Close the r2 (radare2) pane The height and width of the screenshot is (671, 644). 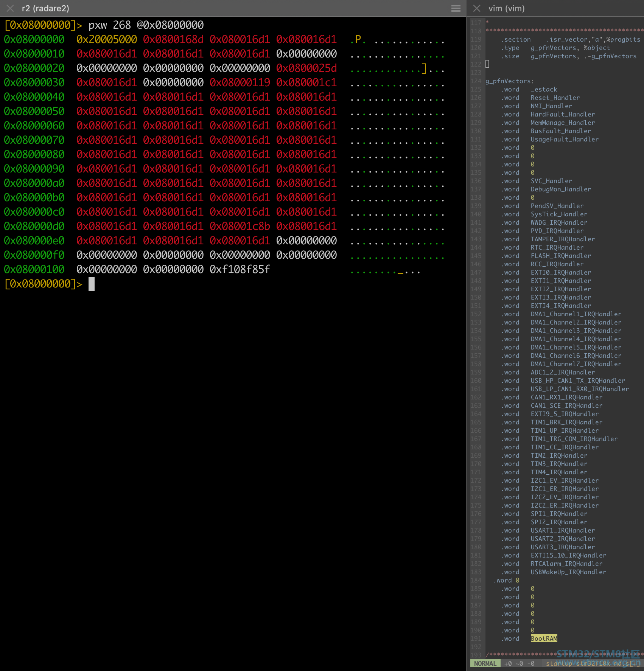[10, 8]
